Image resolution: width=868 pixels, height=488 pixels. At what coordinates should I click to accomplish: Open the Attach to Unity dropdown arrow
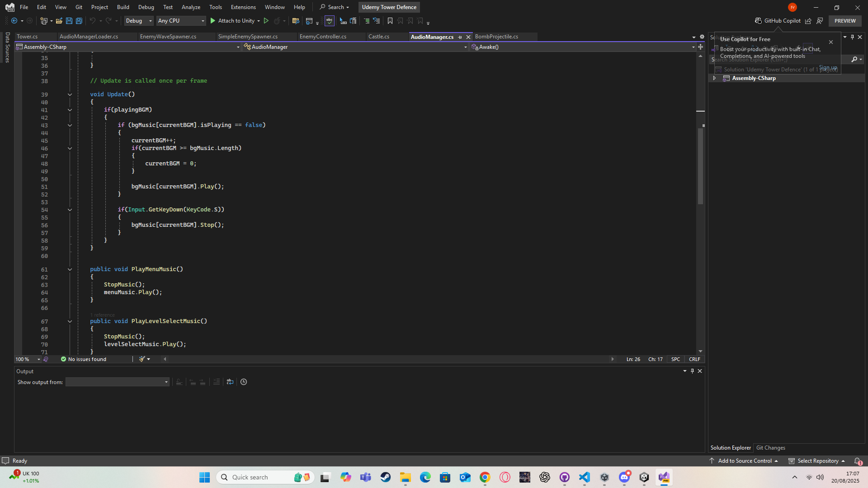pyautogui.click(x=259, y=21)
